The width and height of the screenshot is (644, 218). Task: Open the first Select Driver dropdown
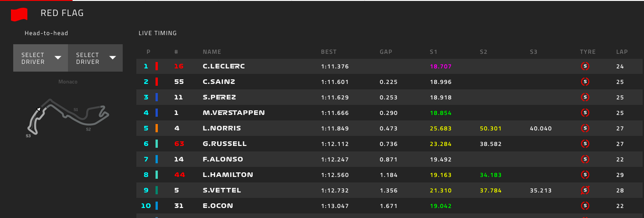pos(41,58)
